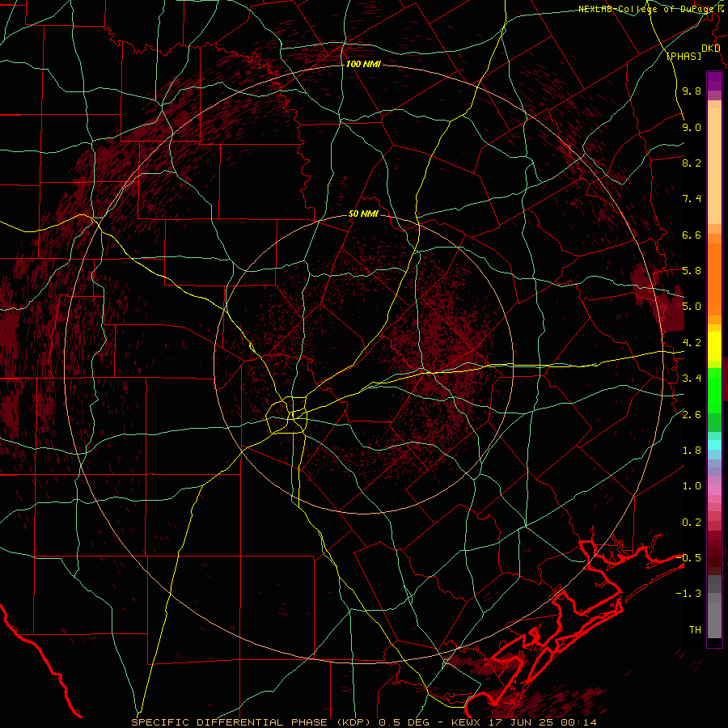
Task: Click the 9.0 value on color scale
Action: coord(692,127)
